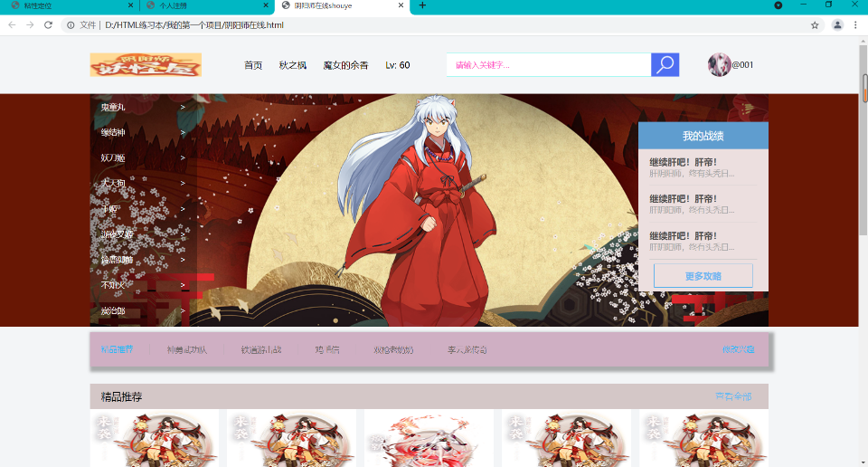Click the dark circle icon near window controls
The height and width of the screenshot is (467, 868).
tap(778, 5)
